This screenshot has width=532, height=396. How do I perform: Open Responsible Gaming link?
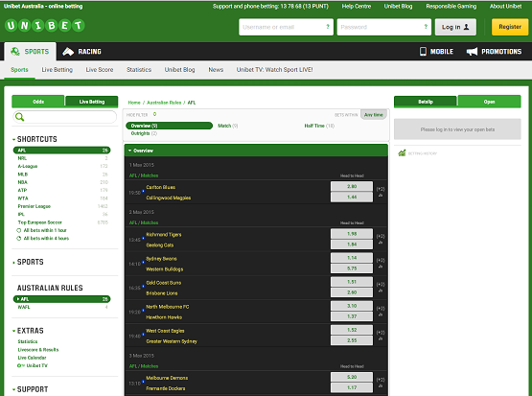(451, 6)
